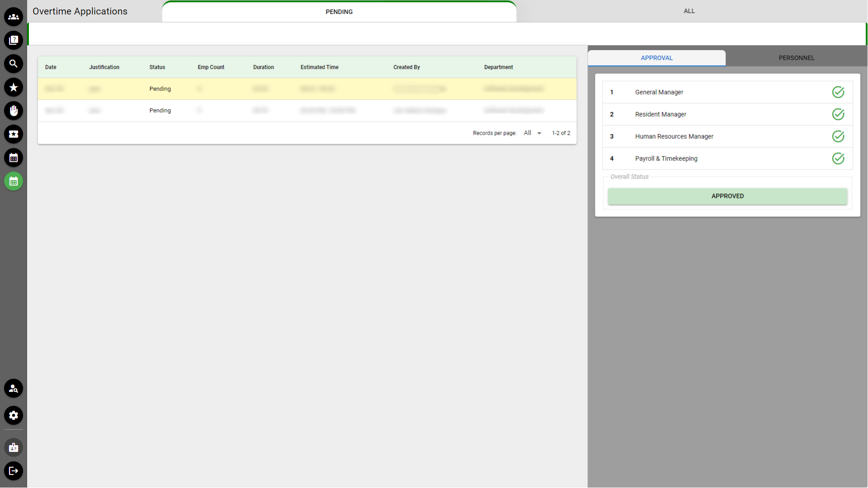
Task: Click the star ticket voucher icon
Action: [x=14, y=134]
